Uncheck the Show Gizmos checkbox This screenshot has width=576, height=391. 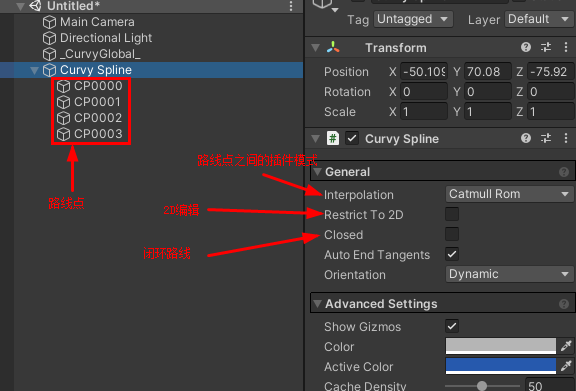pyautogui.click(x=452, y=326)
